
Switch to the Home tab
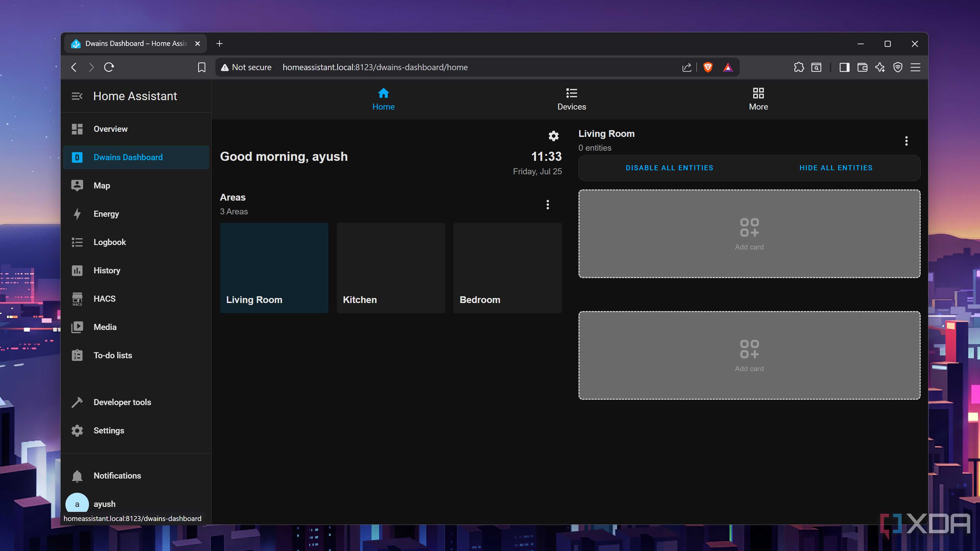[x=384, y=99]
